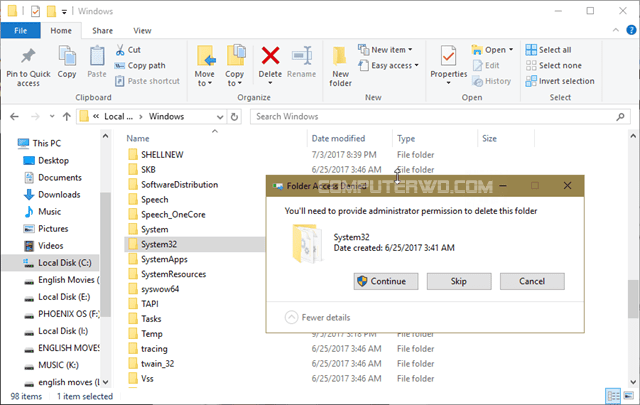
Task: Select Desktop in navigation pane
Action: click(x=46, y=160)
